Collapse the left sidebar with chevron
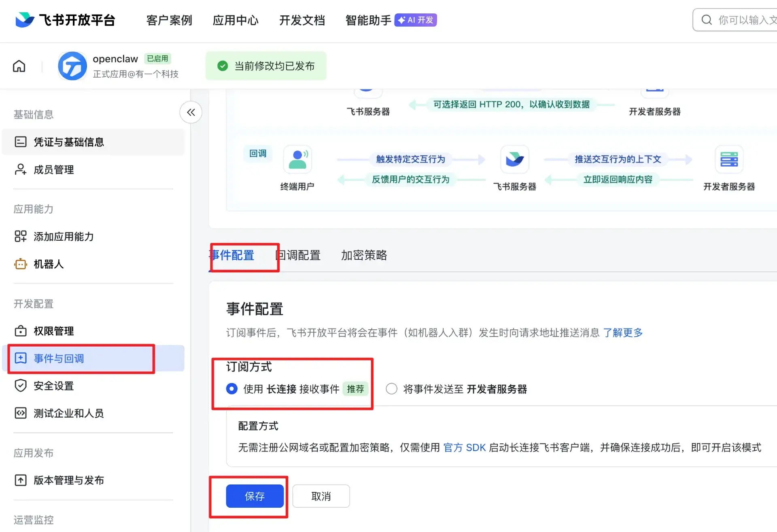 click(x=191, y=112)
